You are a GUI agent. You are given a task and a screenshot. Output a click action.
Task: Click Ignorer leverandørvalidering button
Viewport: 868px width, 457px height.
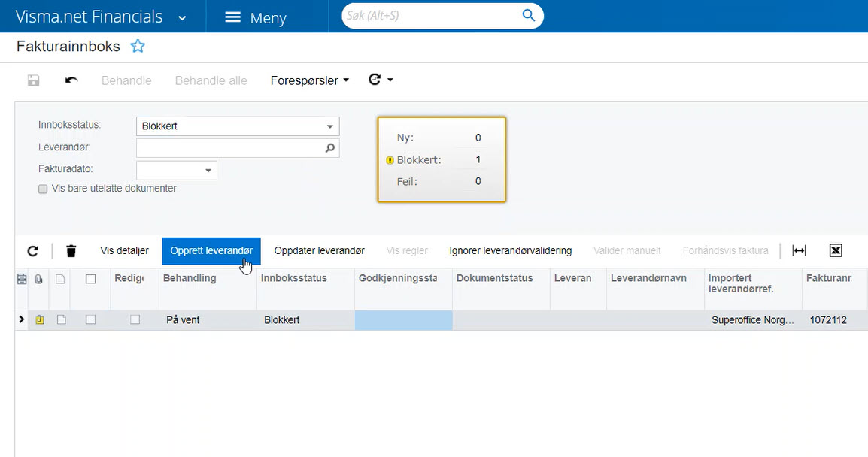click(511, 250)
